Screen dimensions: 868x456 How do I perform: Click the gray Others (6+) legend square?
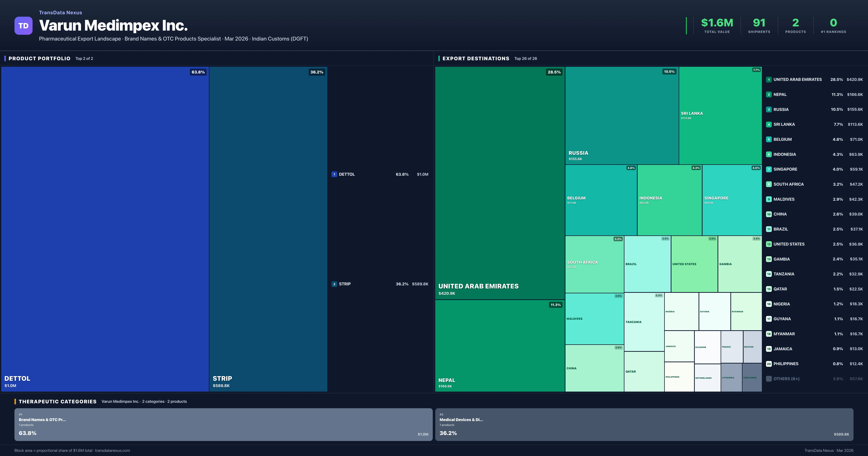click(769, 379)
